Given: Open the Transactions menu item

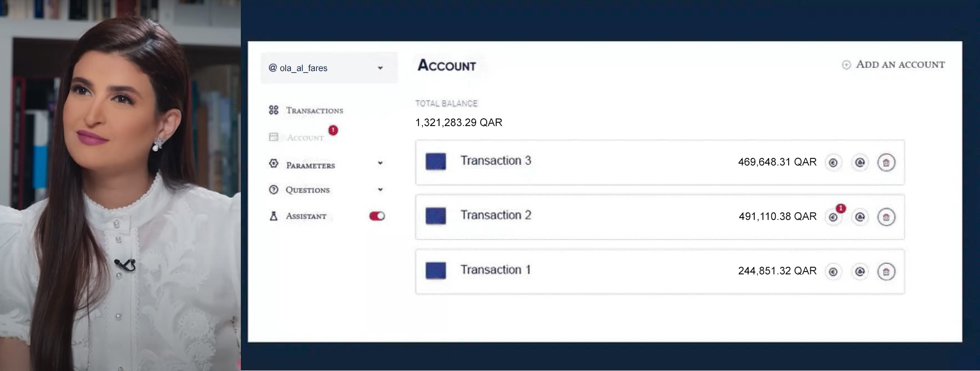Looking at the screenshot, I should click(314, 111).
